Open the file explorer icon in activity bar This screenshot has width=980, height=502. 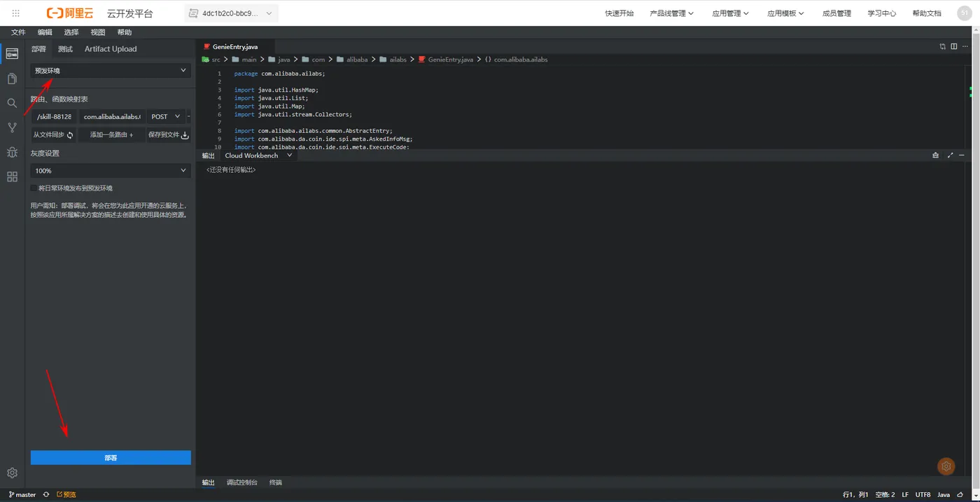click(x=12, y=78)
